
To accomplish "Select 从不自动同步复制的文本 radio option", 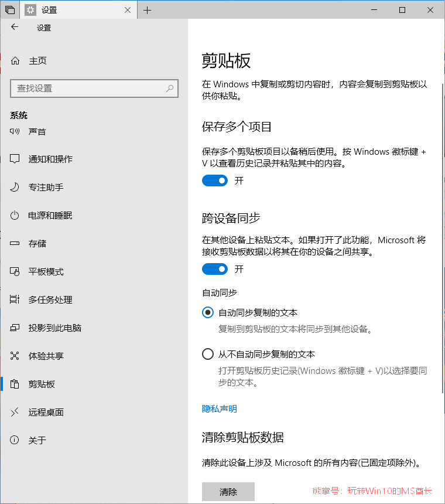I will tap(208, 354).
